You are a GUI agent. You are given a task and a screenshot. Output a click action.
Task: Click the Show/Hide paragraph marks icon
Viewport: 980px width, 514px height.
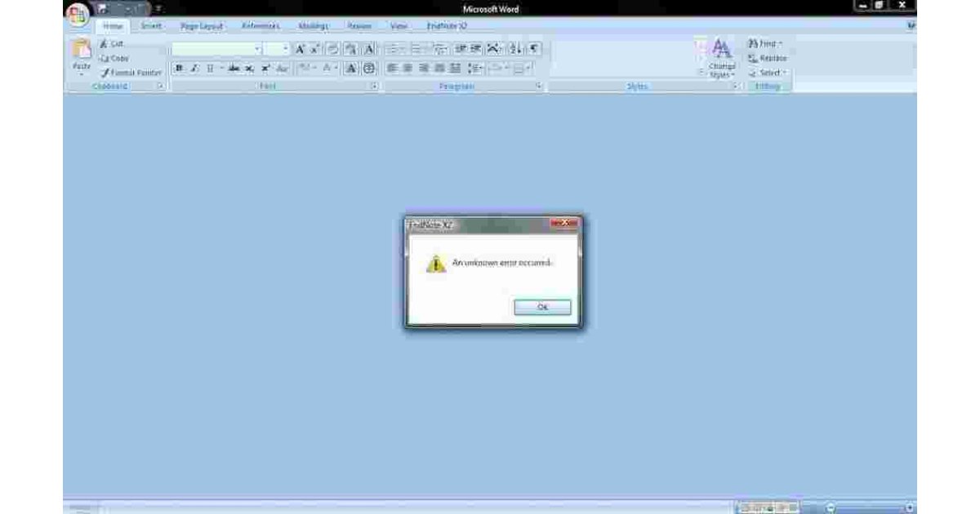pyautogui.click(x=535, y=49)
